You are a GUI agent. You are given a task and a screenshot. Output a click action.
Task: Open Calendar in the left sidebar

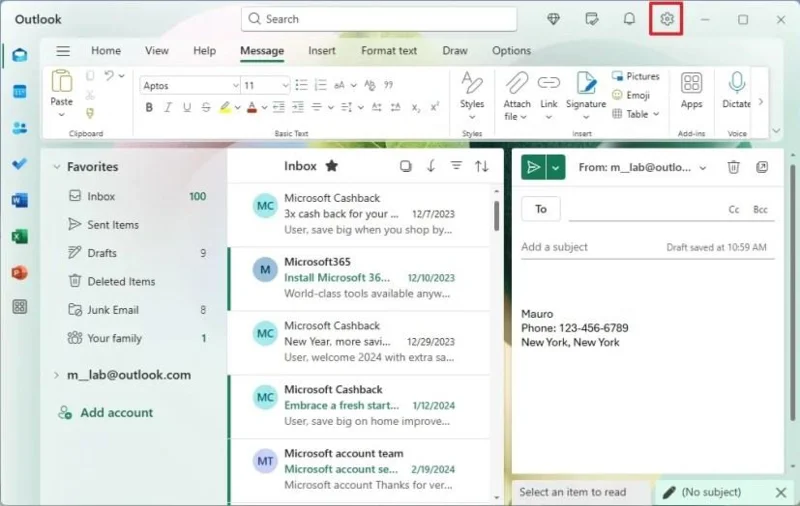point(19,91)
